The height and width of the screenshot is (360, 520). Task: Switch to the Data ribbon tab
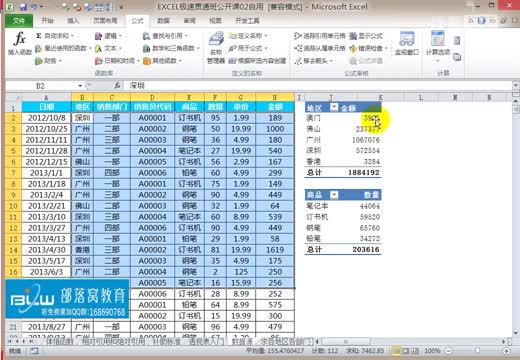tap(163, 21)
